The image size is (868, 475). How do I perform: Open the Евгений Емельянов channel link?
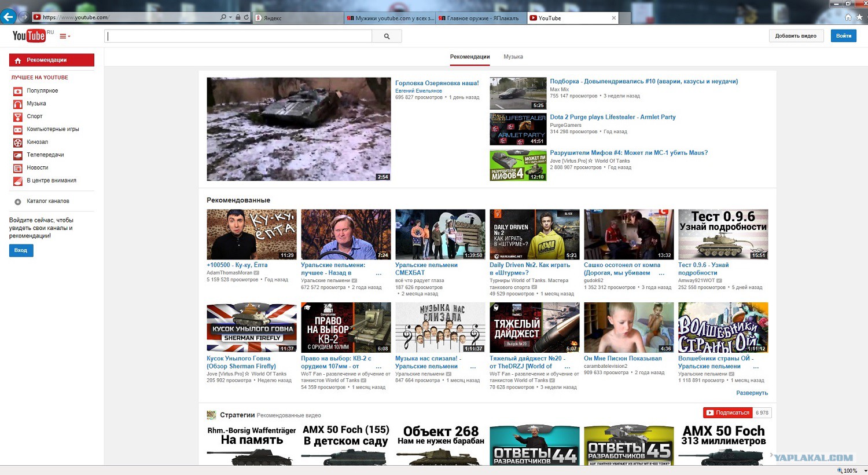[418, 91]
